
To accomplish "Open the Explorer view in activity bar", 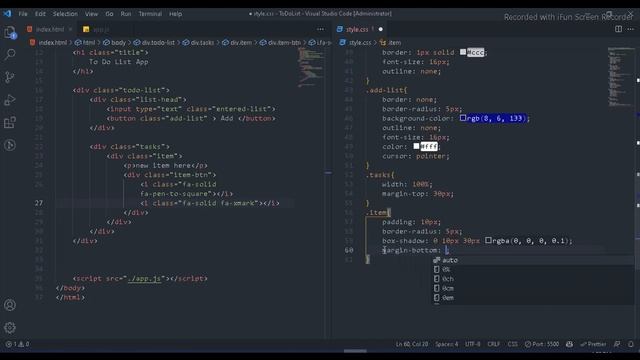I will pyautogui.click(x=10, y=33).
